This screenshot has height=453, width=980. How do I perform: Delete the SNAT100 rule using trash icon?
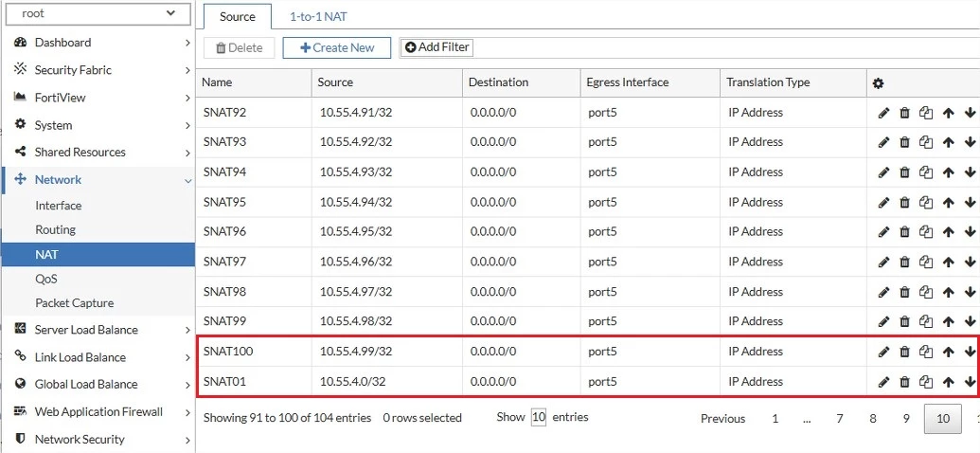point(904,352)
